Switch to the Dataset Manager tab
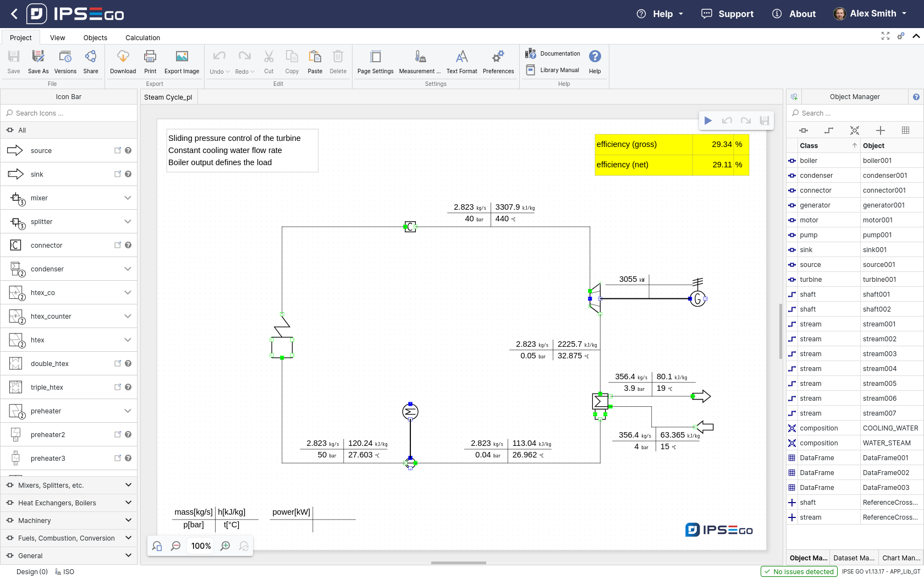The width and height of the screenshot is (924, 578). pyautogui.click(x=853, y=558)
